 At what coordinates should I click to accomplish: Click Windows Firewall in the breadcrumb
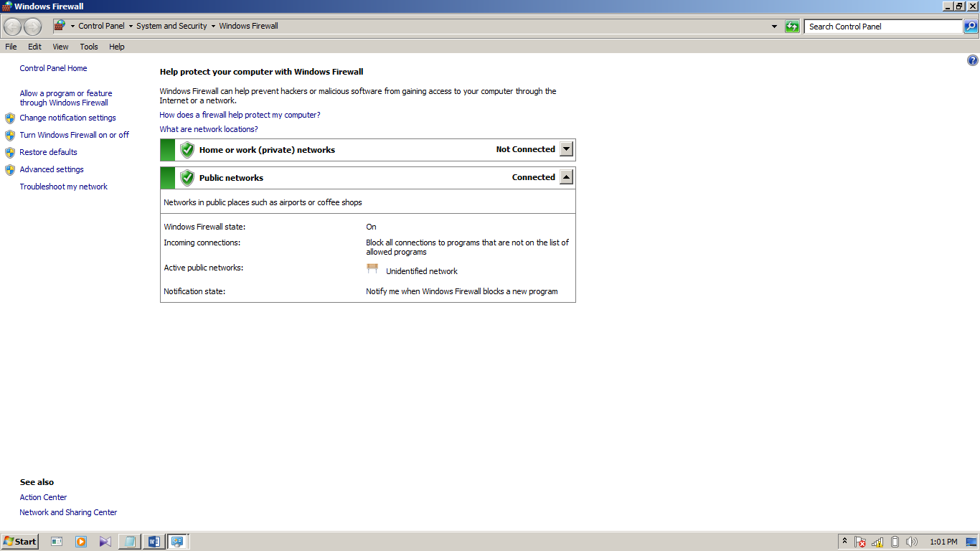pyautogui.click(x=248, y=26)
